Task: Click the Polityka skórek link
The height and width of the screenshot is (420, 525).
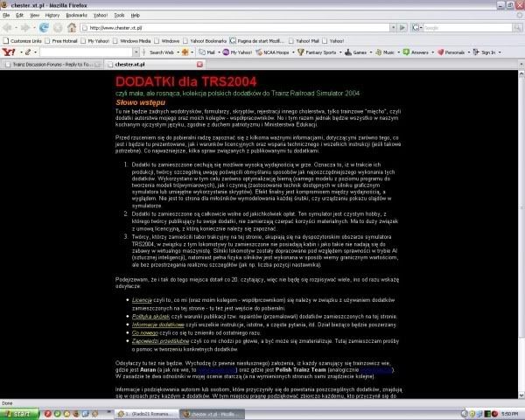Action: click(150, 317)
